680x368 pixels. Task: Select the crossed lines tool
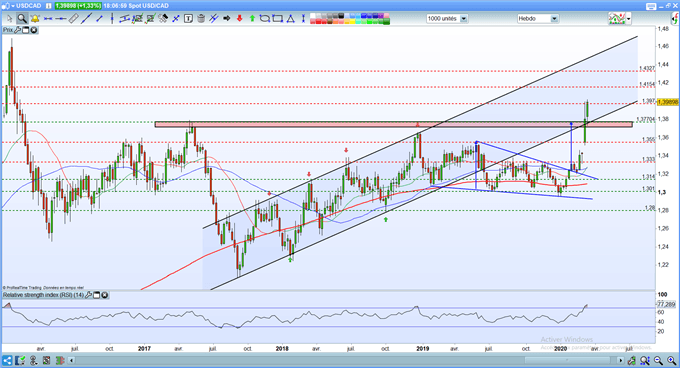(x=176, y=19)
